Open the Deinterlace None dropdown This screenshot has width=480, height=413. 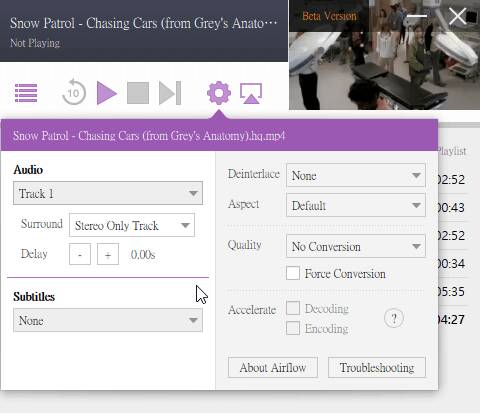coord(356,175)
